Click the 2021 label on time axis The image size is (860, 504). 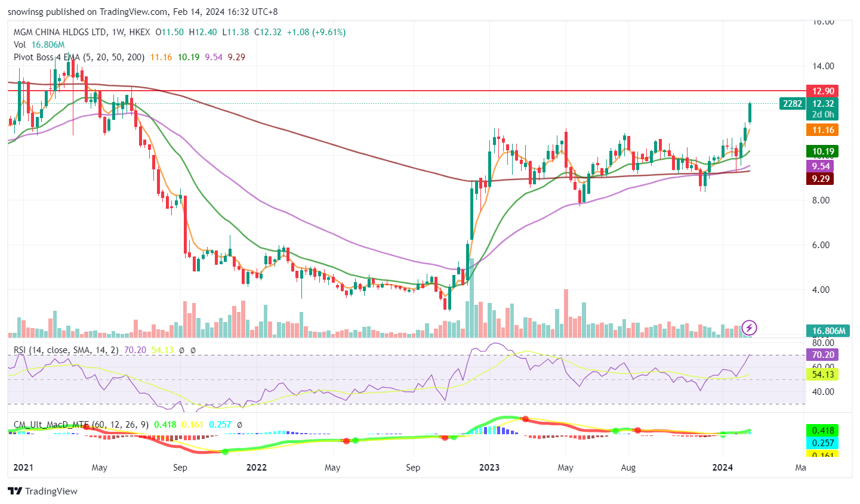23,468
